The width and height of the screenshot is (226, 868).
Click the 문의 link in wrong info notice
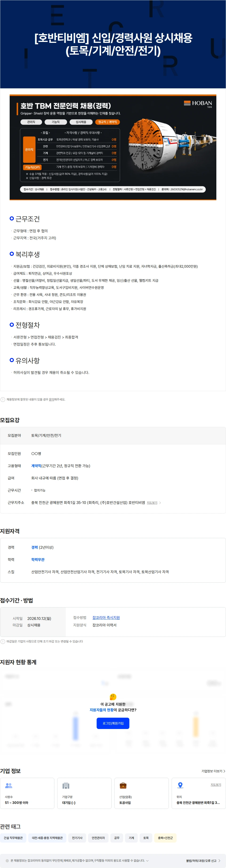52,400
